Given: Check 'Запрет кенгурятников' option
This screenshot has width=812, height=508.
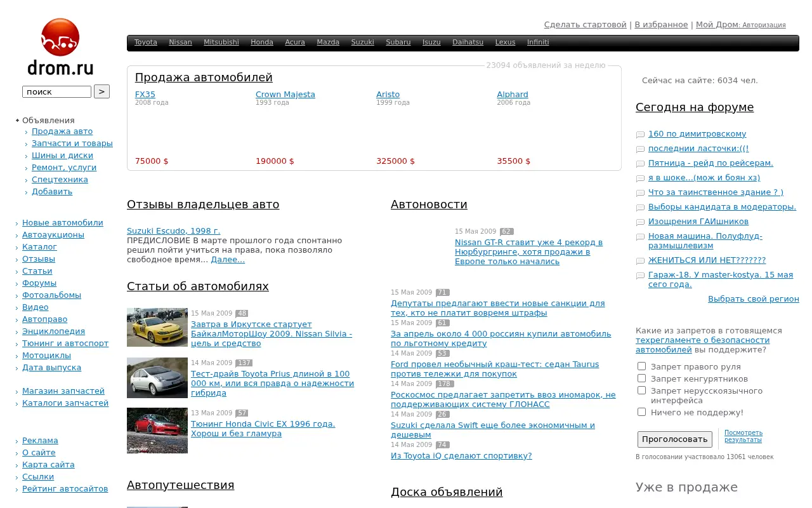Looking at the screenshot, I should tap(641, 378).
